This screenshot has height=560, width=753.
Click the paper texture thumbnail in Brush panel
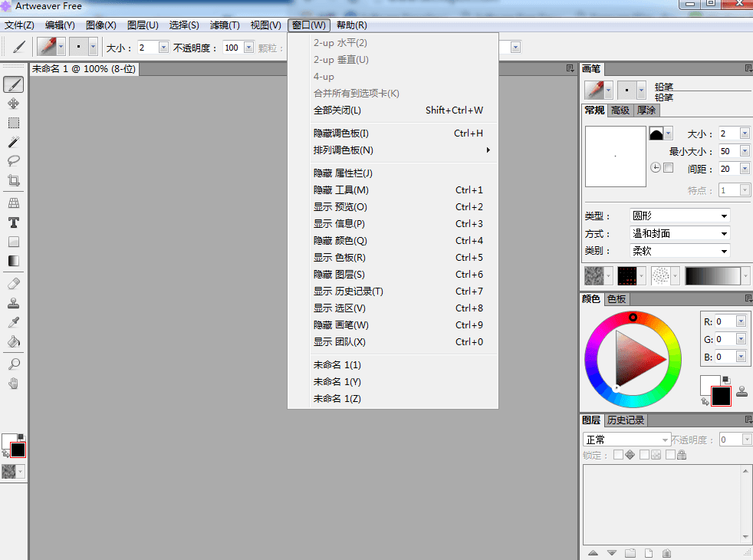(x=594, y=276)
